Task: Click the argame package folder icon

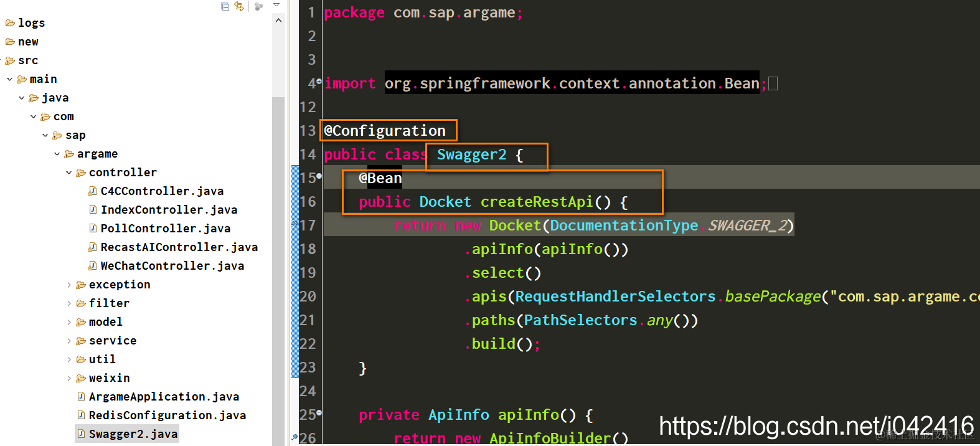Action: coord(69,154)
